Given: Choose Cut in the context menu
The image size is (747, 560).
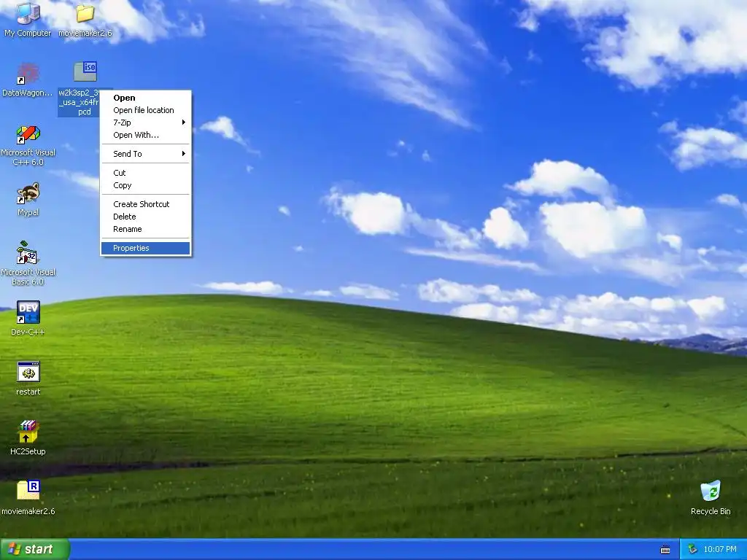Looking at the screenshot, I should click(145, 173).
